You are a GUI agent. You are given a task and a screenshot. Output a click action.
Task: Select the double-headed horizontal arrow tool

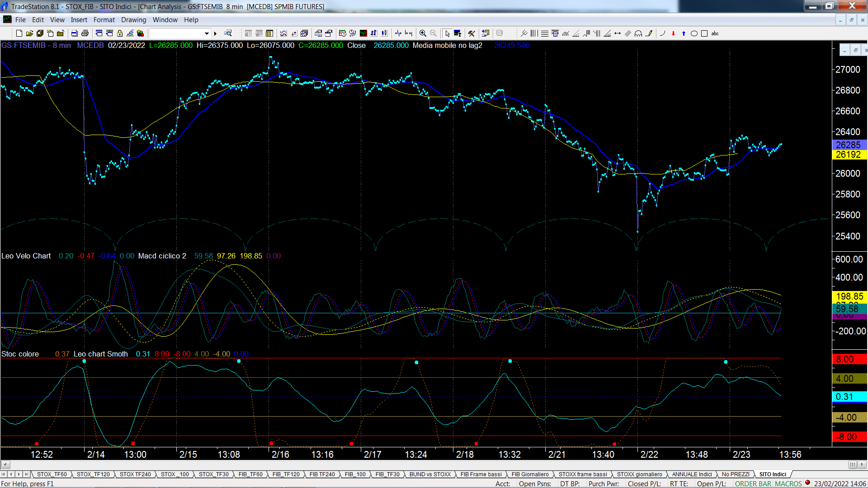tap(618, 33)
